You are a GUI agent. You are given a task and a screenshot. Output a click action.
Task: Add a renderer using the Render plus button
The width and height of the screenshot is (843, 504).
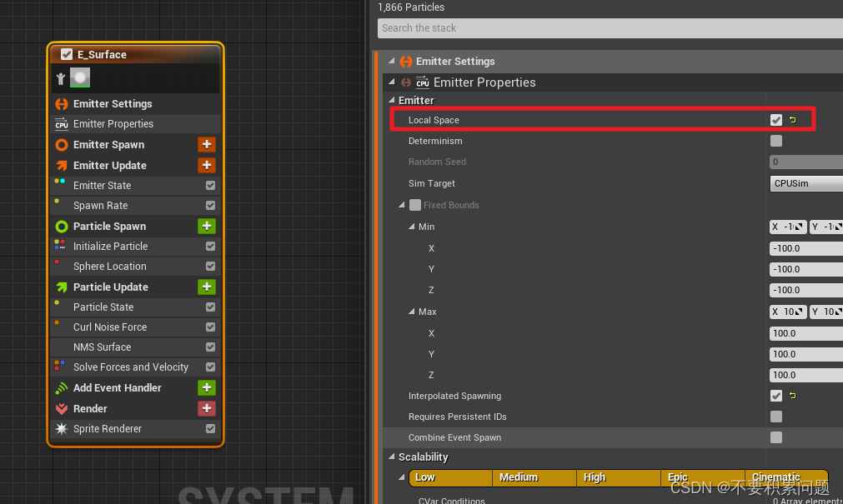pos(207,408)
